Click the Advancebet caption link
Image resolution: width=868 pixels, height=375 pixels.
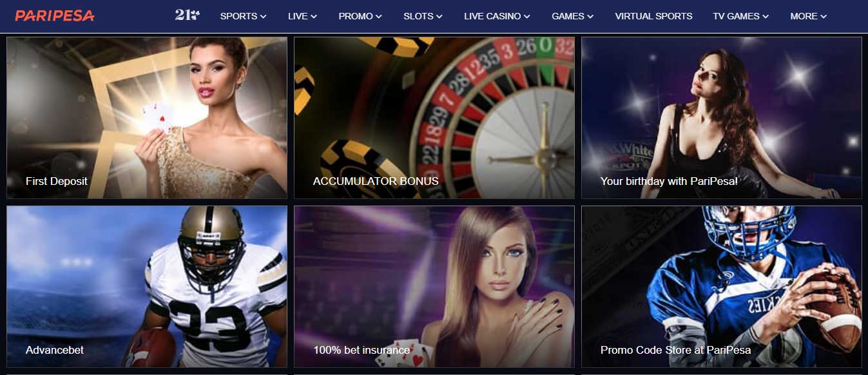coord(55,350)
